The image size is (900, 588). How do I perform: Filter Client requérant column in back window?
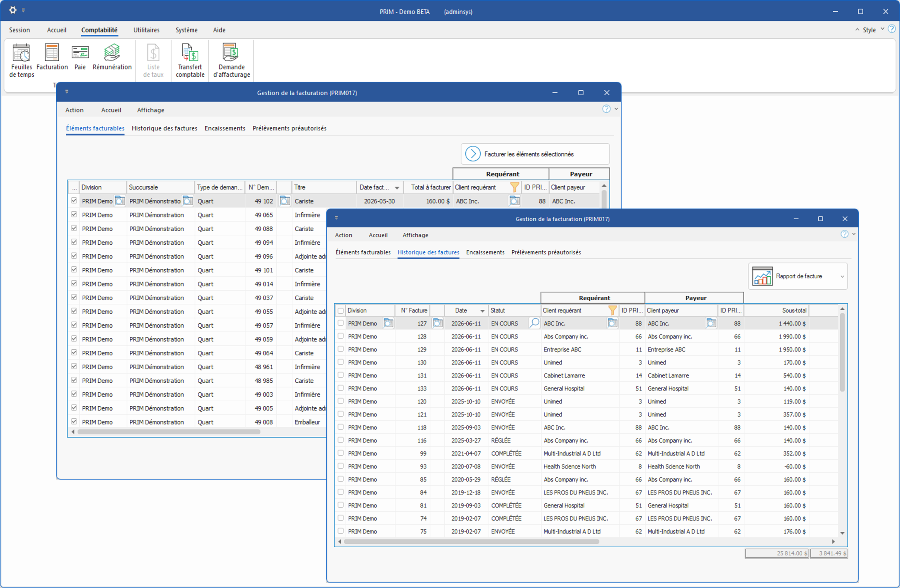coord(514,187)
